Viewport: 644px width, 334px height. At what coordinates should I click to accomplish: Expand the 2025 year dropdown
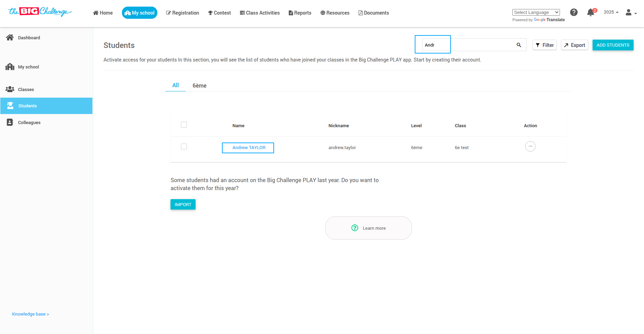611,12
